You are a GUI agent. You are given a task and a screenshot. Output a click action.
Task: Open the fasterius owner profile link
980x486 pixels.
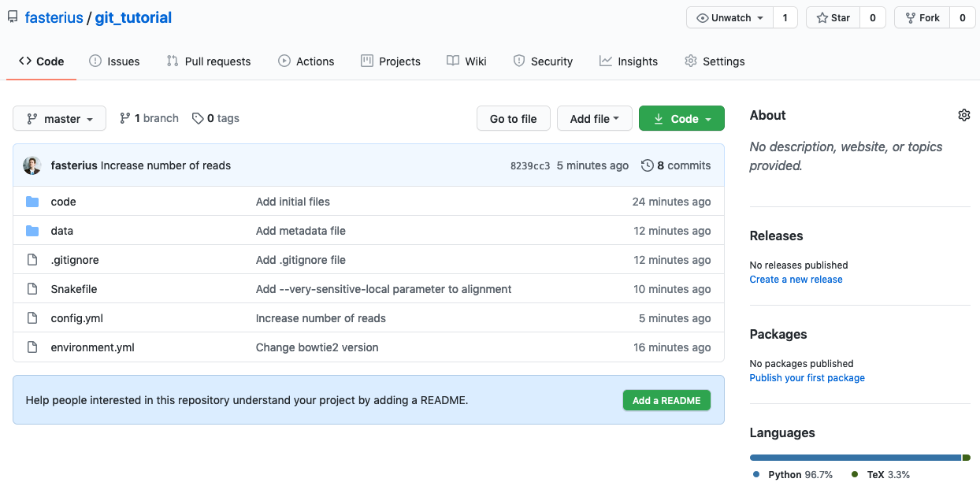click(x=54, y=17)
